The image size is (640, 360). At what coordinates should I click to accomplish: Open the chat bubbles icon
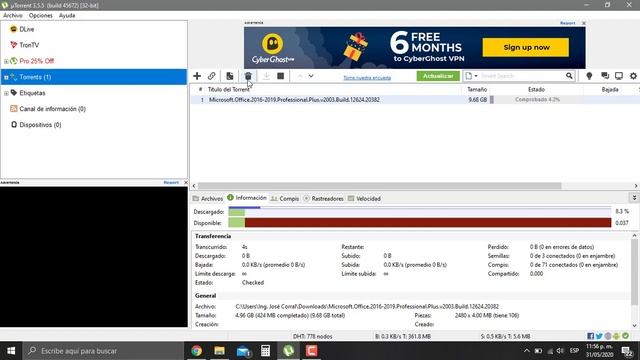(x=604, y=76)
